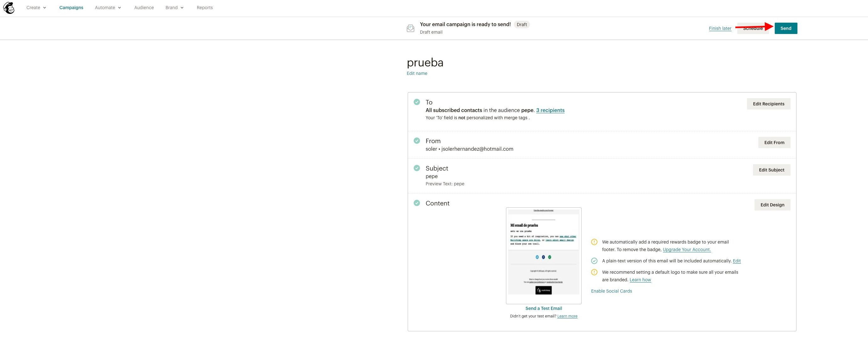Click Enable Social Cards
Viewport: 868px width, 342px height.
[x=611, y=291]
